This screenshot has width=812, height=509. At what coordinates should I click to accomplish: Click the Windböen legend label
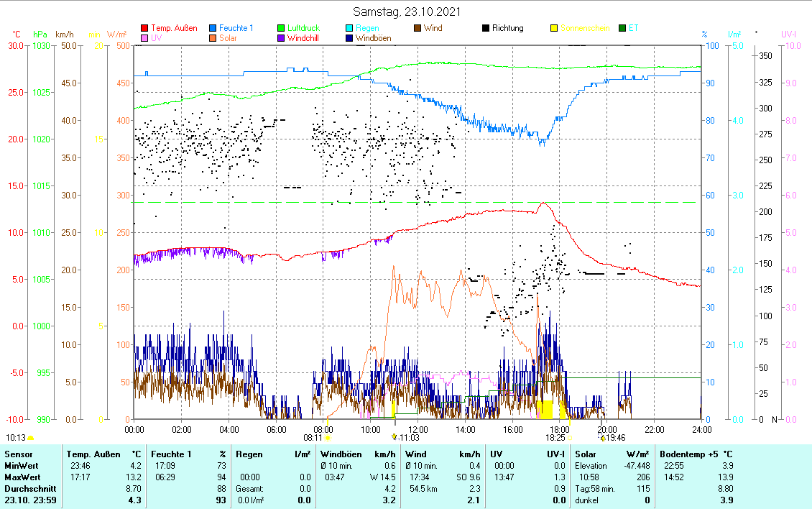374,39
